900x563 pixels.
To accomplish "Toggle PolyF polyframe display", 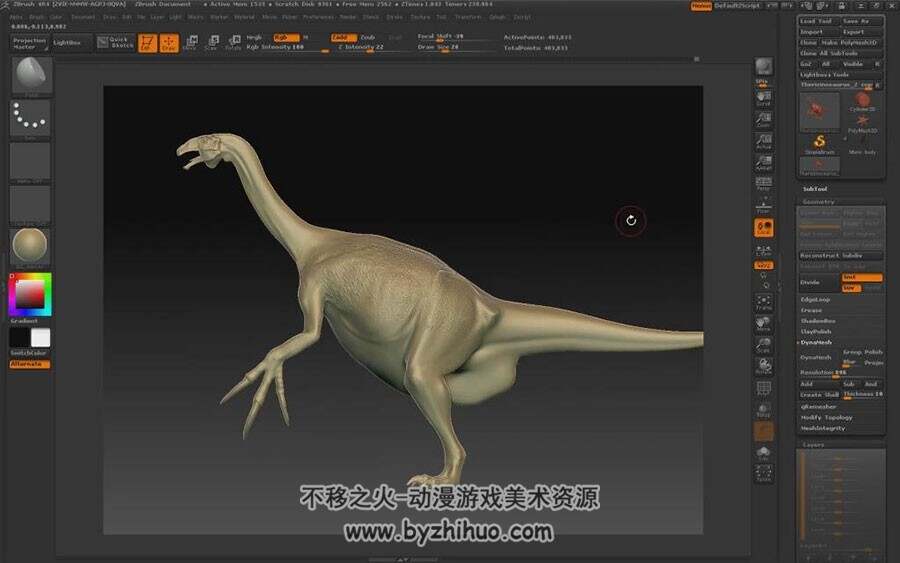I will (x=763, y=389).
